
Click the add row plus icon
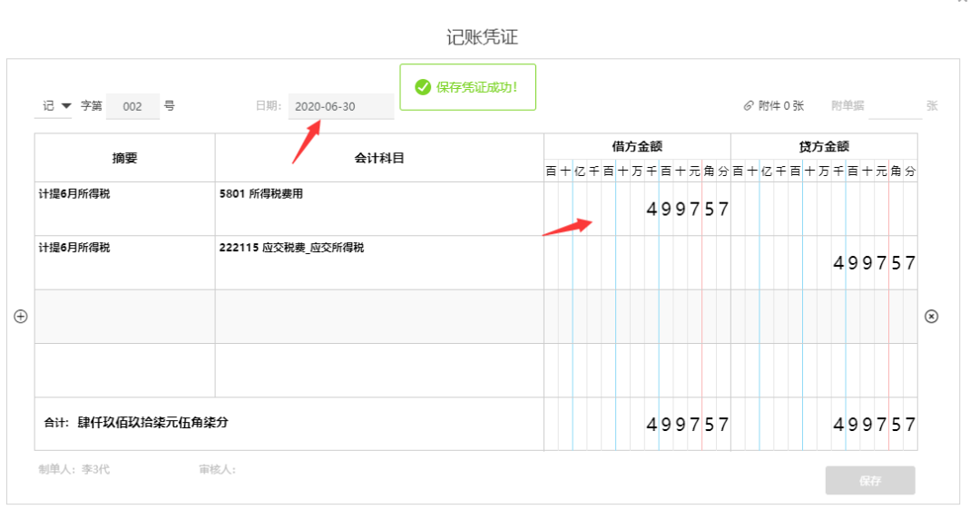(21, 317)
